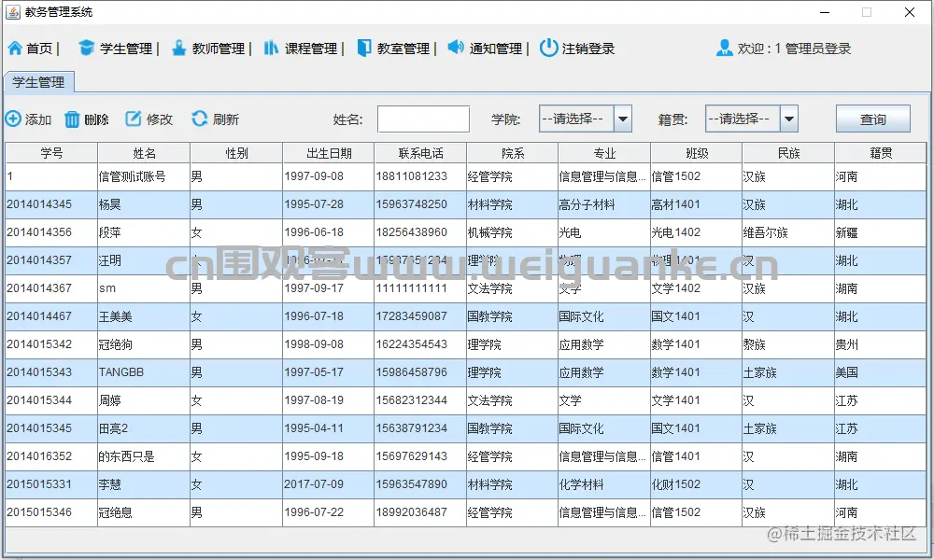Click the 刷新 button label
Viewport: 934px width, 560px height.
point(226,119)
